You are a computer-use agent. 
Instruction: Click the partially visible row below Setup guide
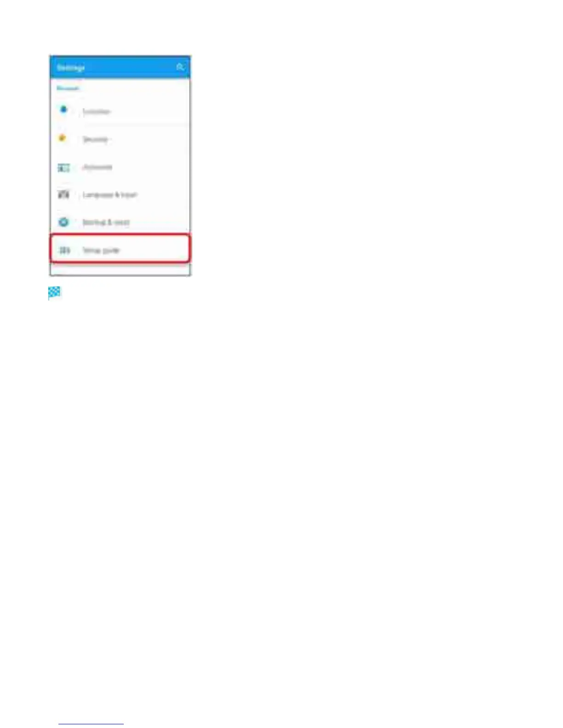(x=120, y=269)
